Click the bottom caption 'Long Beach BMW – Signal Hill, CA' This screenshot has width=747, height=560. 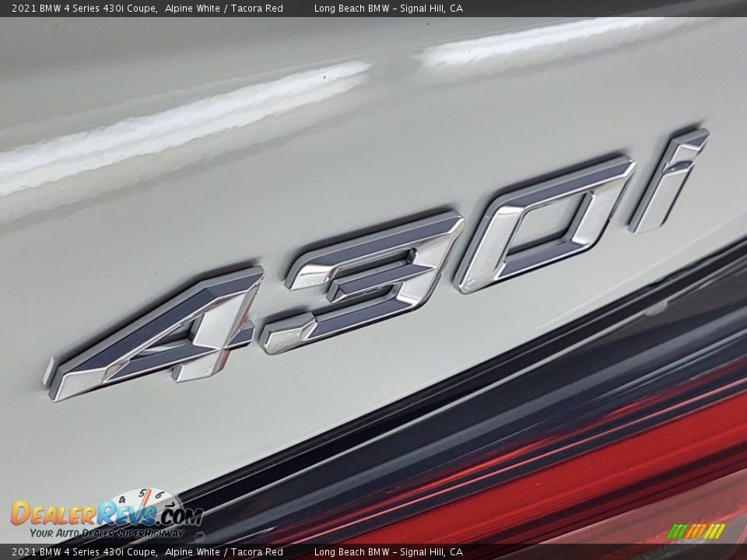coord(388,552)
